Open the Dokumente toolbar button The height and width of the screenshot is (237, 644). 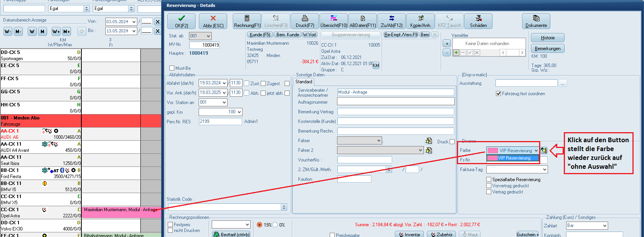point(536,21)
